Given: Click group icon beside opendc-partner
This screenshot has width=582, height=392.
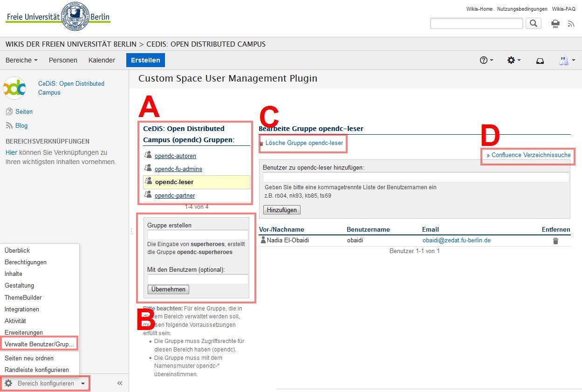Looking at the screenshot, I should 148,195.
